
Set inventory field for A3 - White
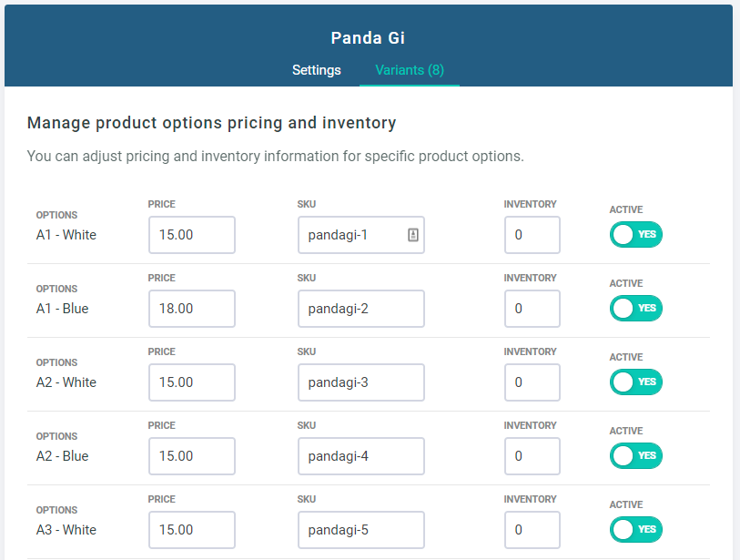coord(532,530)
